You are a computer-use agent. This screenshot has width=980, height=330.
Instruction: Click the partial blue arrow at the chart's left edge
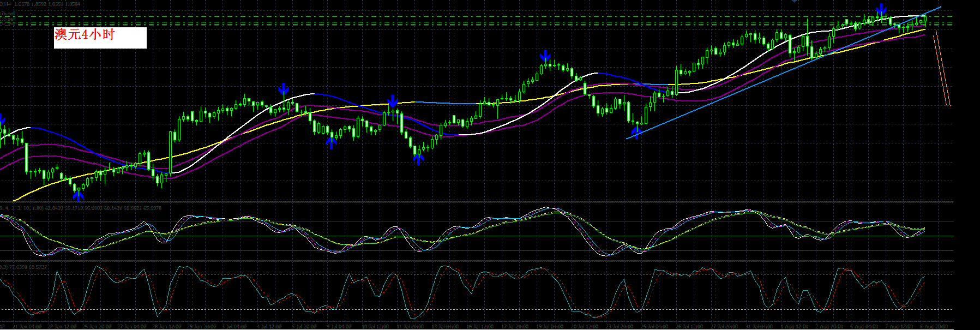(2, 119)
